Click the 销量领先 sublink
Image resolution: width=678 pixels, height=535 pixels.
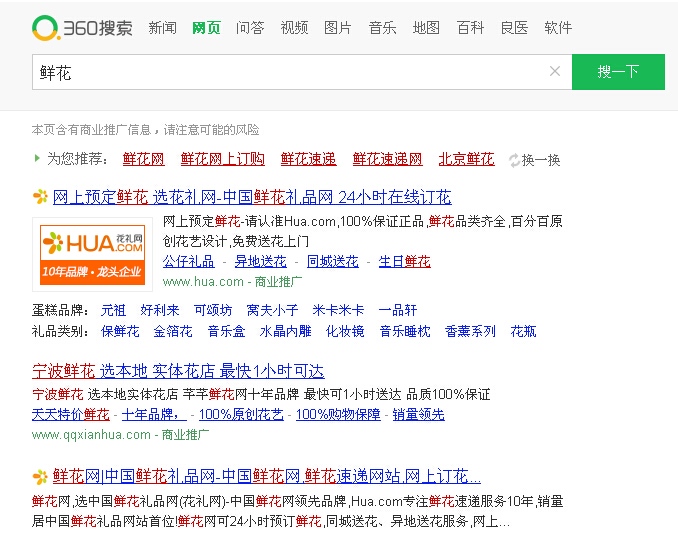pos(419,414)
